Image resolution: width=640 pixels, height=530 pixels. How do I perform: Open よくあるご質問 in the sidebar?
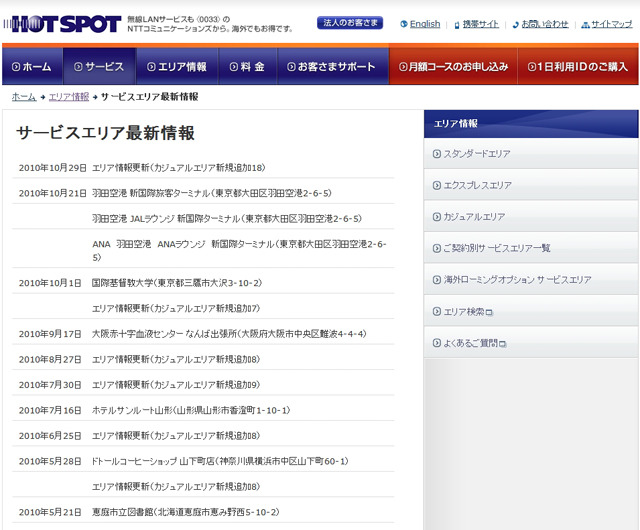[531, 343]
